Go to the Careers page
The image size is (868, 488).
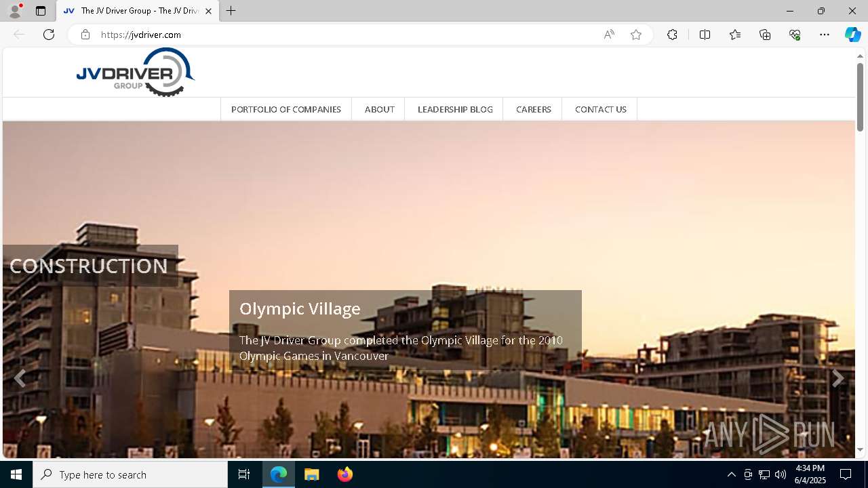(x=534, y=109)
